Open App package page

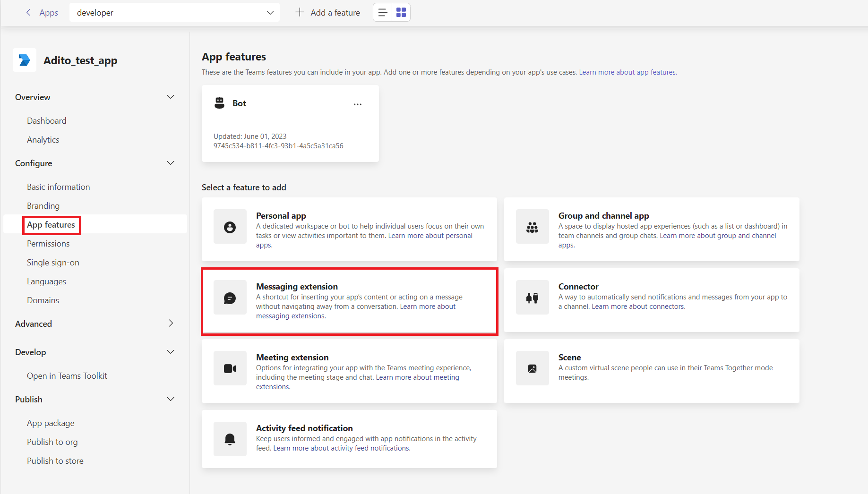point(51,423)
